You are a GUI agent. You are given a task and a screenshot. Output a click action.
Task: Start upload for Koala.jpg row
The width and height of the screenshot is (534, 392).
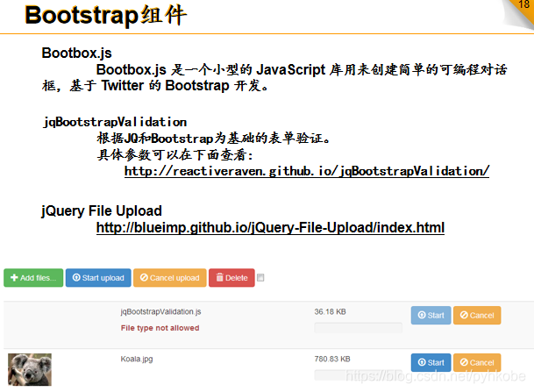[431, 362]
